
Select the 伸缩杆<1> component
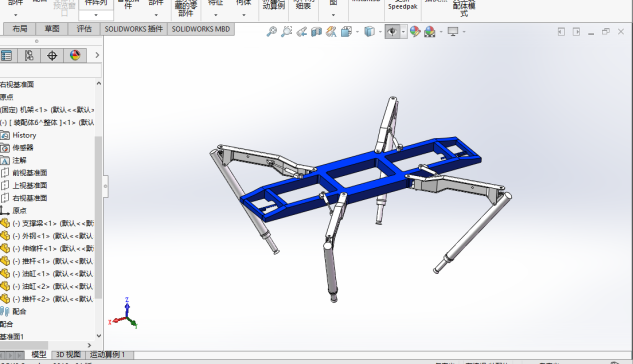coord(47,248)
